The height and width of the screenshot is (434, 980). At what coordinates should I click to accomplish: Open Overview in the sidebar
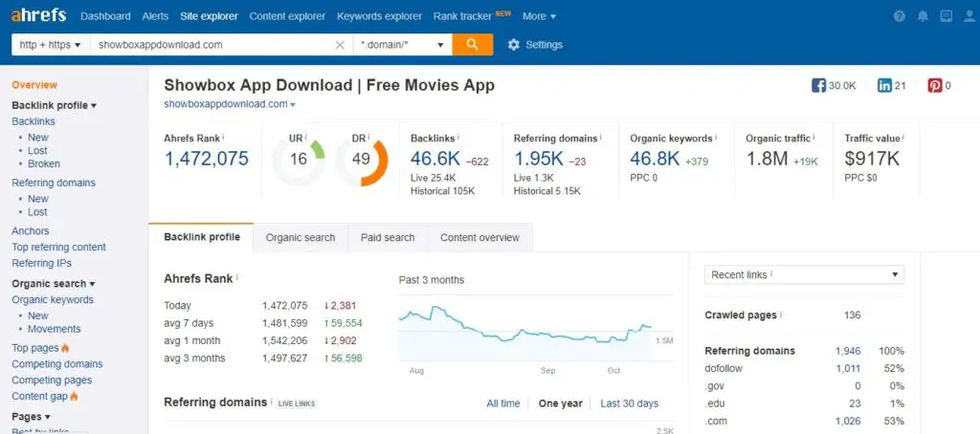tap(34, 85)
